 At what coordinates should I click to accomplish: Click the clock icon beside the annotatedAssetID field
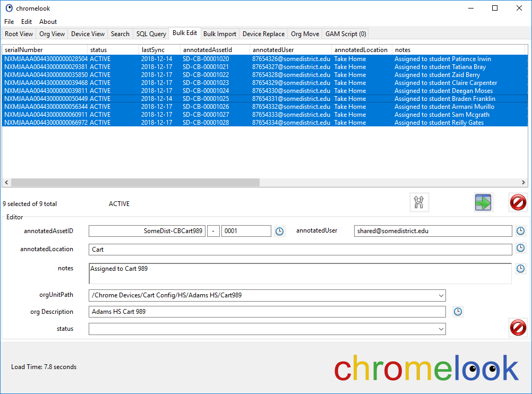coord(279,232)
